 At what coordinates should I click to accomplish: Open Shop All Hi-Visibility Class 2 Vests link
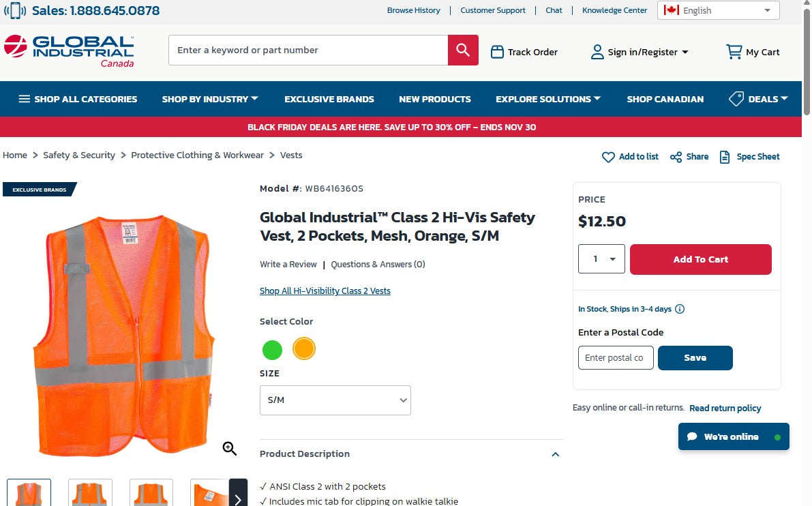point(325,291)
